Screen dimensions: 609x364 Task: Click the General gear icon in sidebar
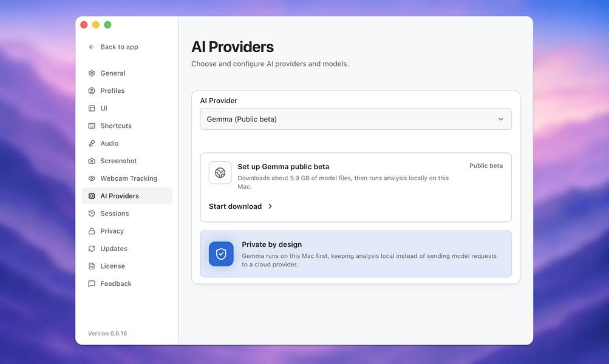pyautogui.click(x=92, y=73)
